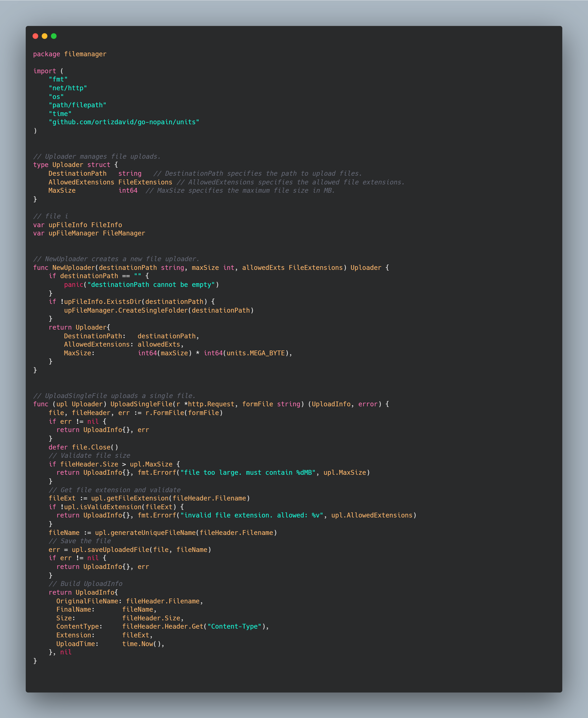Click the "var upFileManager" variable declaration
This screenshot has height=718, width=588.
[x=89, y=233]
